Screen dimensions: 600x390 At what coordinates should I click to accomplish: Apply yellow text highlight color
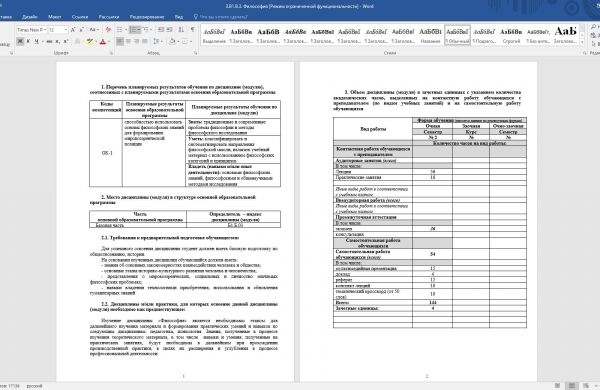[90, 41]
